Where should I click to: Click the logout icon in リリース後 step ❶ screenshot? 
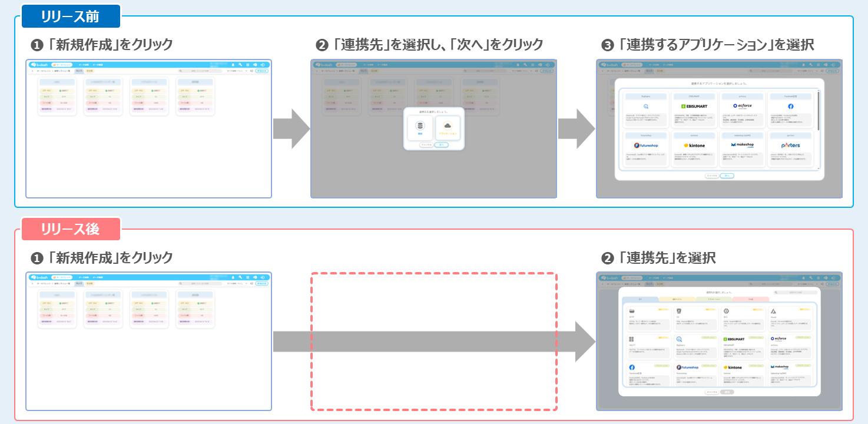263,278
